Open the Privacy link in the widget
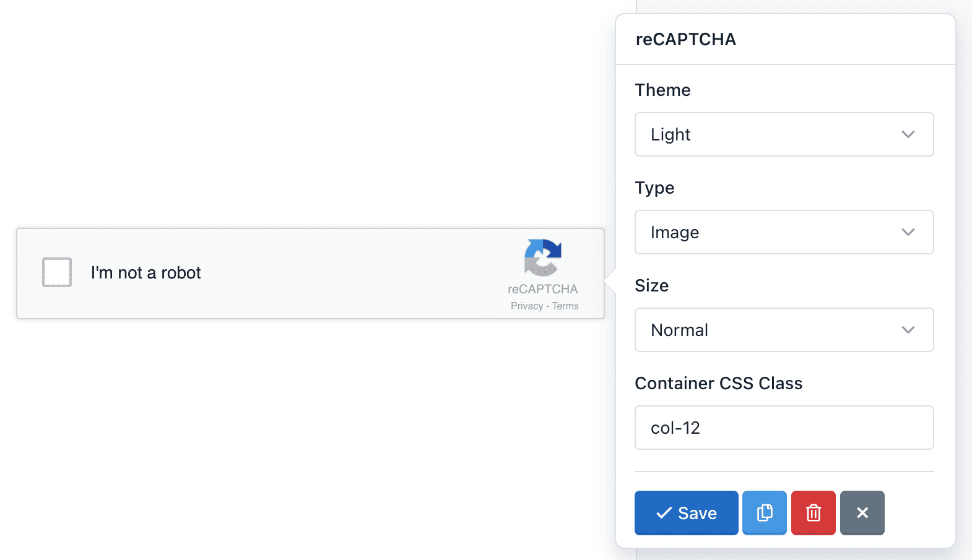This screenshot has width=972, height=560. point(526,306)
